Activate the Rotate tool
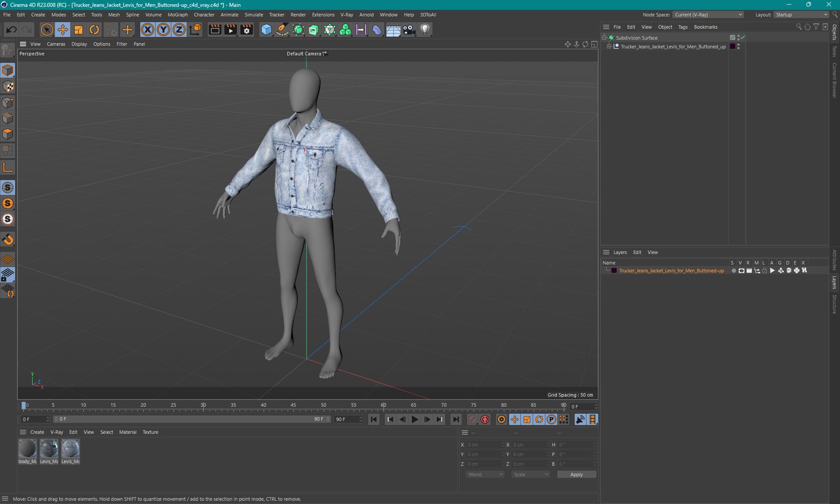Image resolution: width=840 pixels, height=504 pixels. (x=94, y=30)
